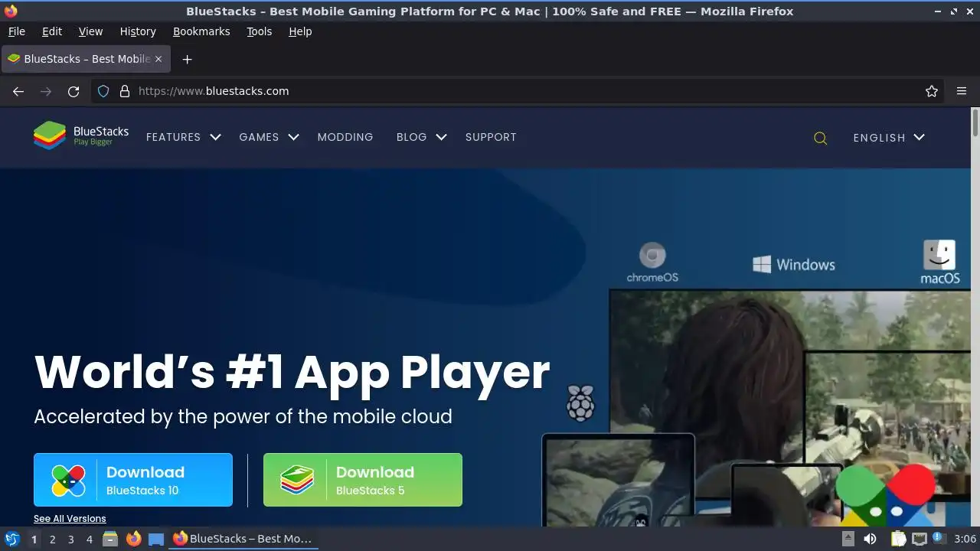Open the Tools menu

[x=259, y=31]
